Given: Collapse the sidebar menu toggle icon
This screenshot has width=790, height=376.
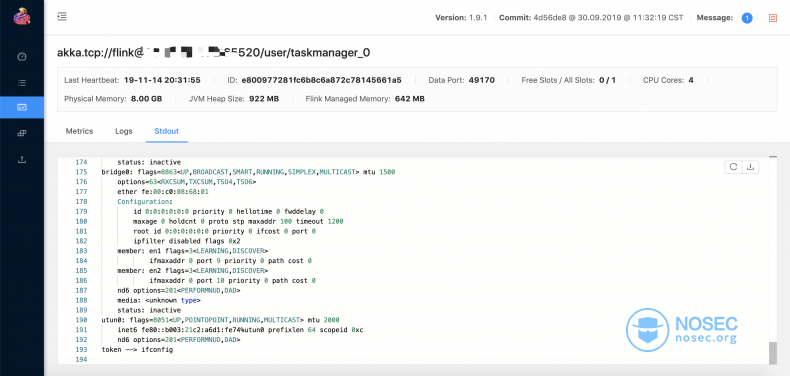Looking at the screenshot, I should click(x=62, y=17).
